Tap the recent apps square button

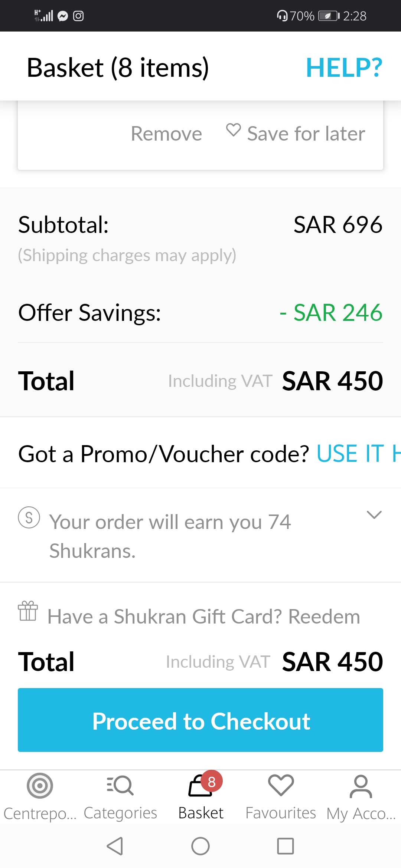click(286, 846)
